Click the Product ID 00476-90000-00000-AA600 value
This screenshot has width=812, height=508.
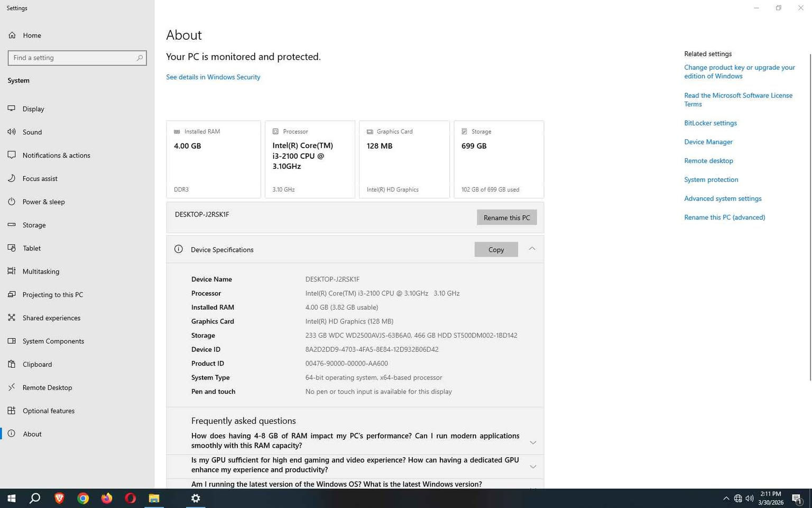point(346,364)
